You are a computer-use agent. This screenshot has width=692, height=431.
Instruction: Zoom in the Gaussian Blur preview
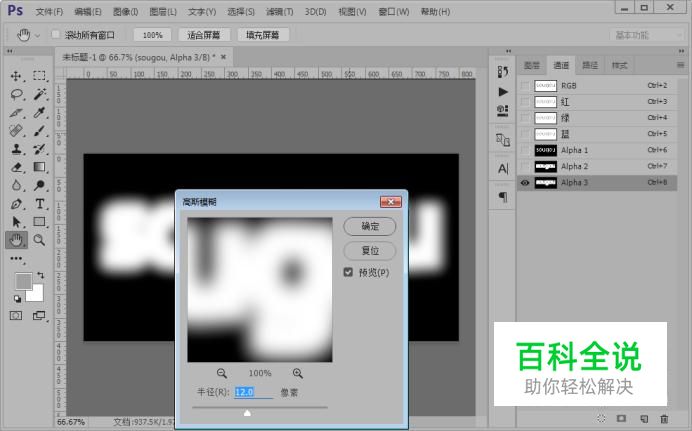298,374
